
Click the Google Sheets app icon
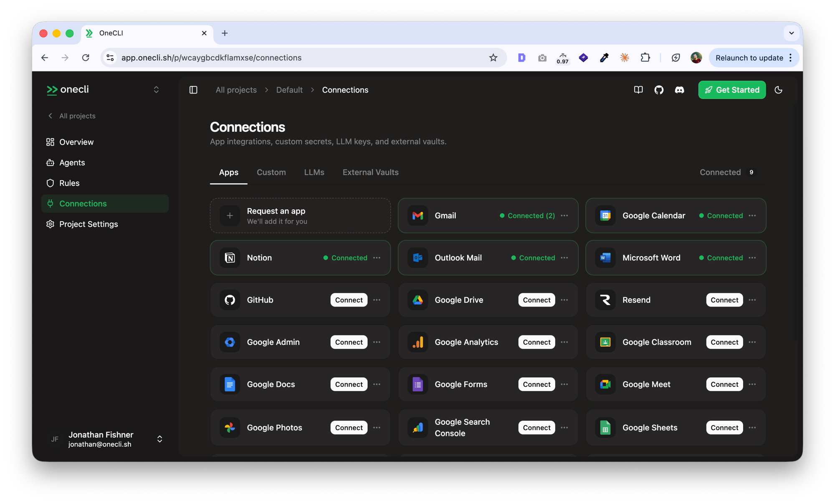(605, 428)
